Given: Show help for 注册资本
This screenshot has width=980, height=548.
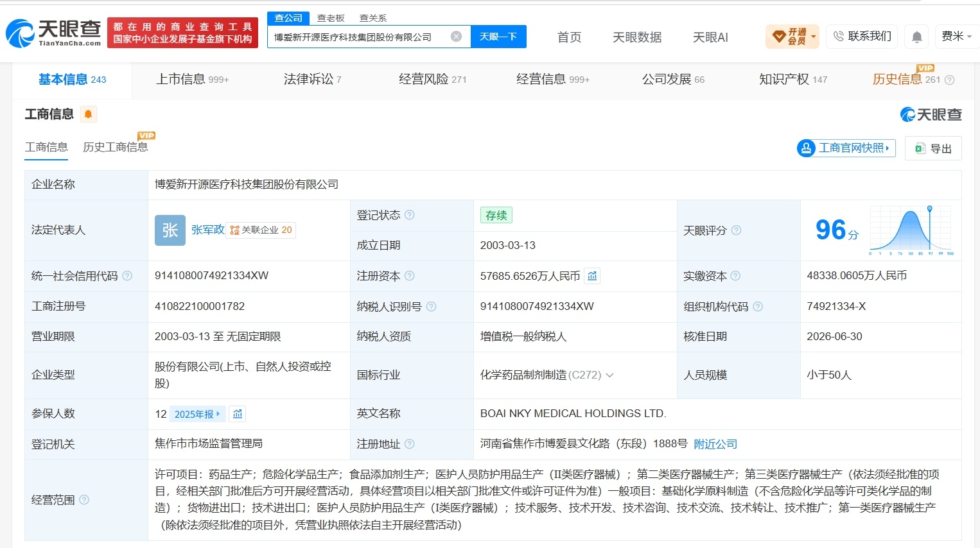Looking at the screenshot, I should [409, 276].
